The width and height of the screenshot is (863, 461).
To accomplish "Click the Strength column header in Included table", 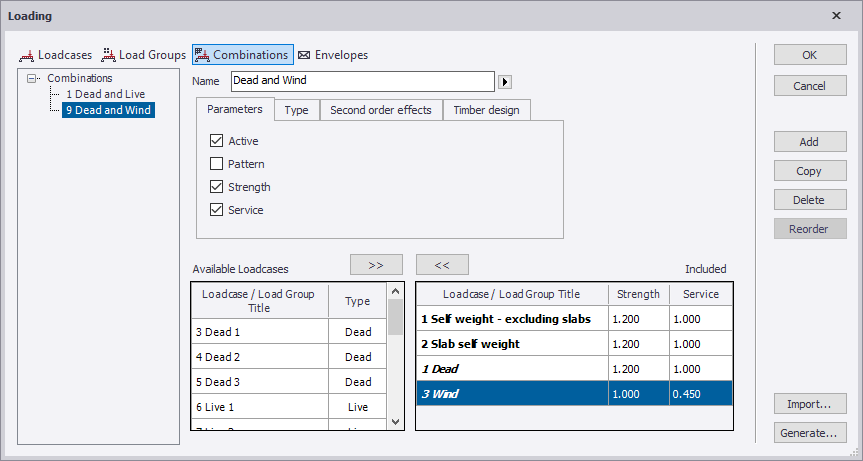I will point(638,294).
